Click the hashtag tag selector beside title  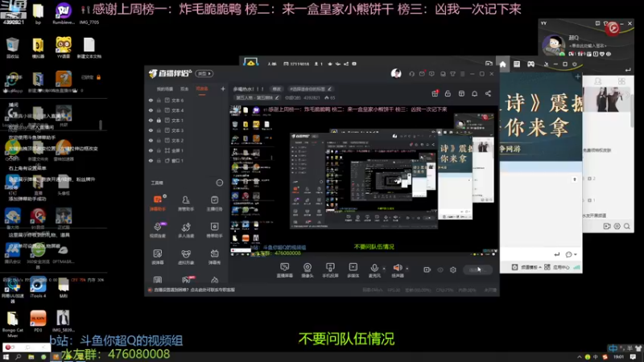[311, 88]
